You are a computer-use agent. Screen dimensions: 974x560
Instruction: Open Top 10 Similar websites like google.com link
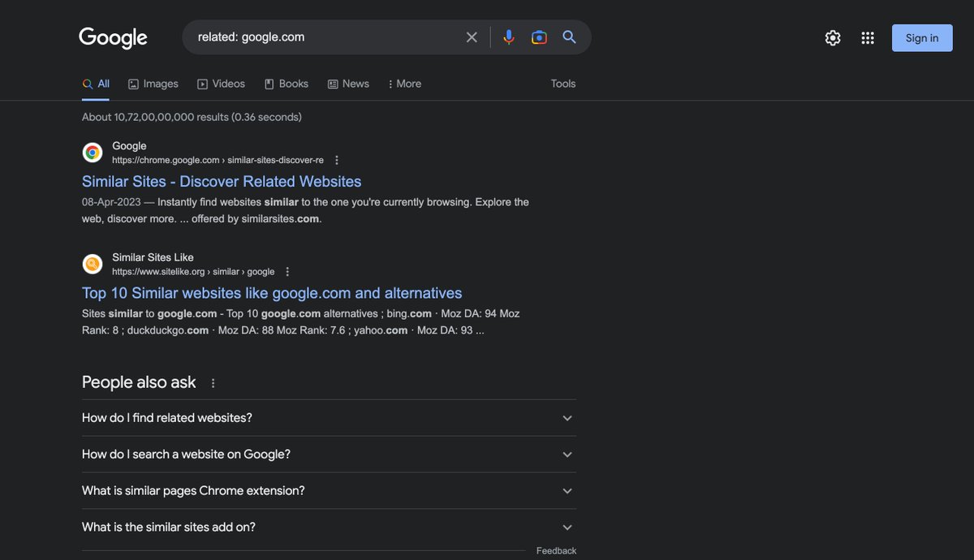coord(272,293)
